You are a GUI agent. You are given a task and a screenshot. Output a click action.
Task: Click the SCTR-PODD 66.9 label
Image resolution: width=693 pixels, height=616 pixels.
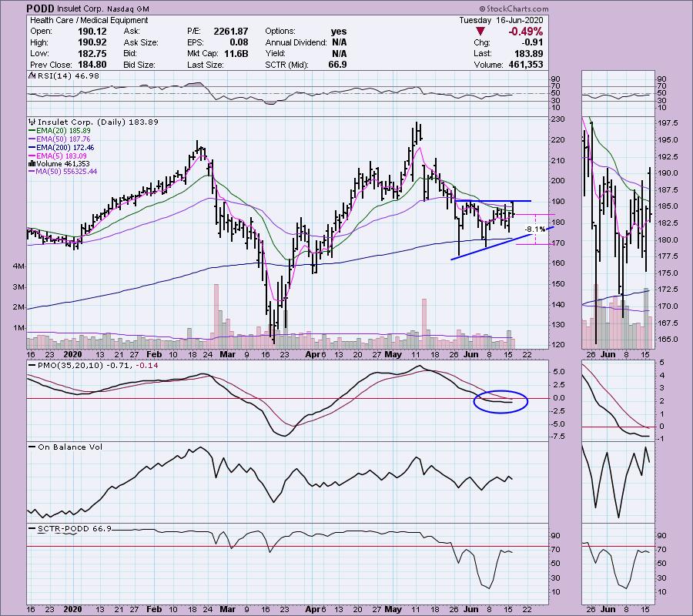tap(74, 529)
